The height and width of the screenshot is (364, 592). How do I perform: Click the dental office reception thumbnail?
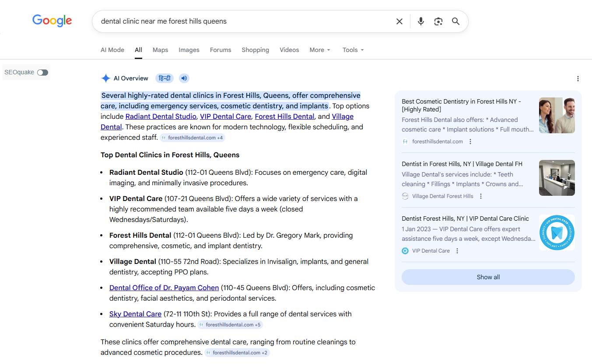(557, 178)
